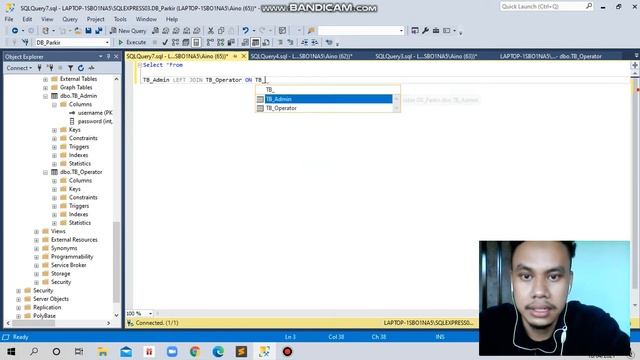Viewport: 640px width, 360px height.
Task: Pin the Object Explorer panel
Action: 108,57
